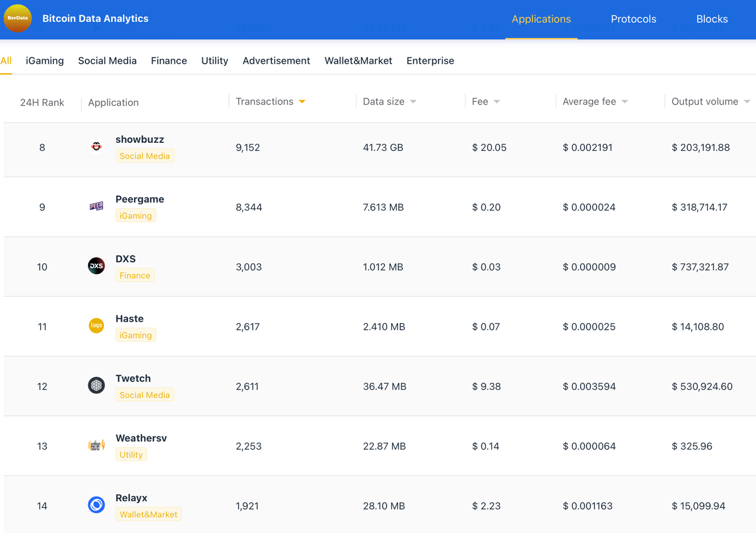
Task: Click showbuzz transactions value 9,152
Action: [247, 148]
